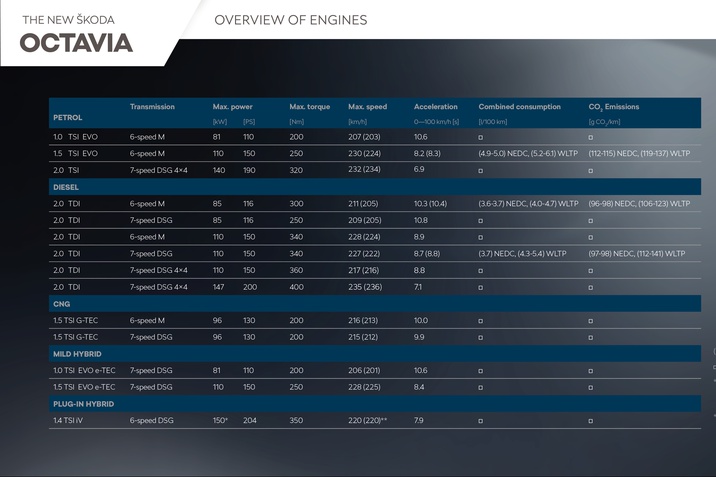Click '(3.7) NEDC, (4.3-5.4) WLTP' consumption
This screenshot has height=477, width=716.
522,254
